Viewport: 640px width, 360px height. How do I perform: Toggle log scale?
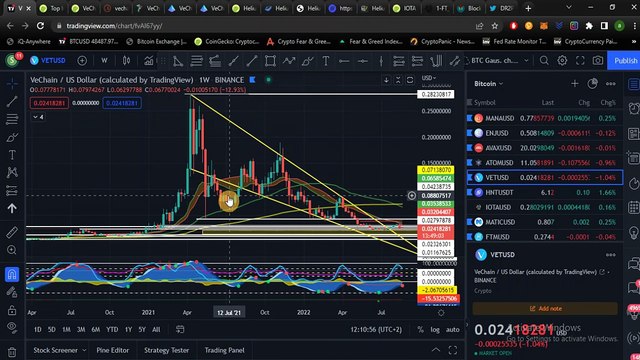435,329
